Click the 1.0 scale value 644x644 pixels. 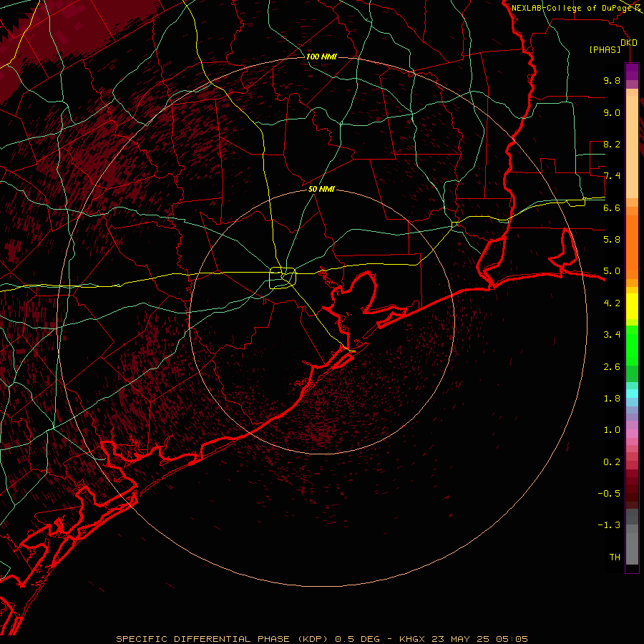coord(612,430)
